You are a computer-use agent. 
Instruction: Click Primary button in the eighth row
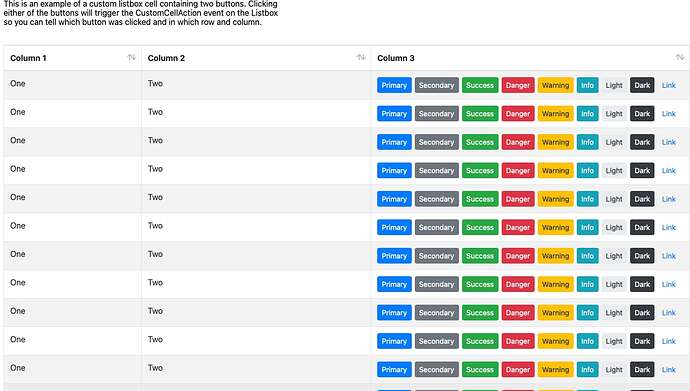(x=394, y=285)
